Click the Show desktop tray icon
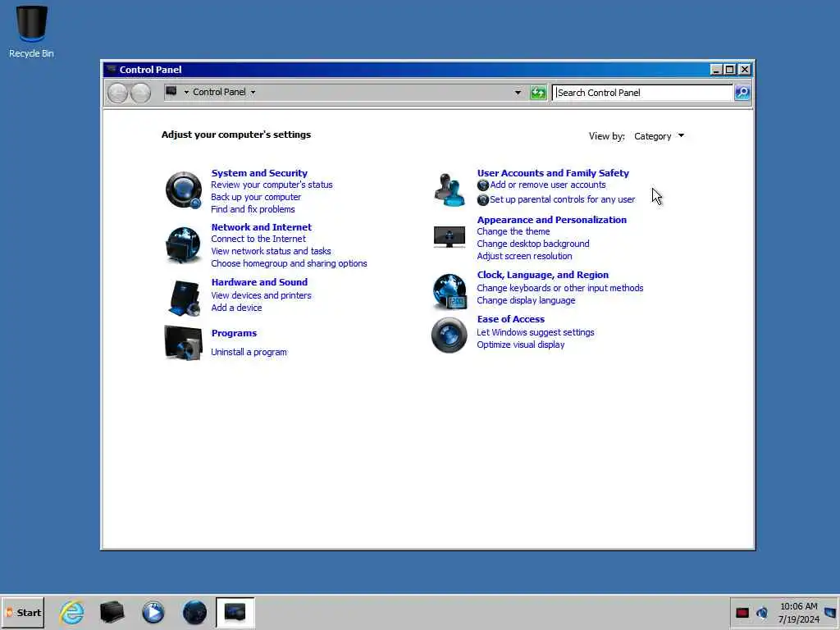This screenshot has height=630, width=840. tap(830, 612)
